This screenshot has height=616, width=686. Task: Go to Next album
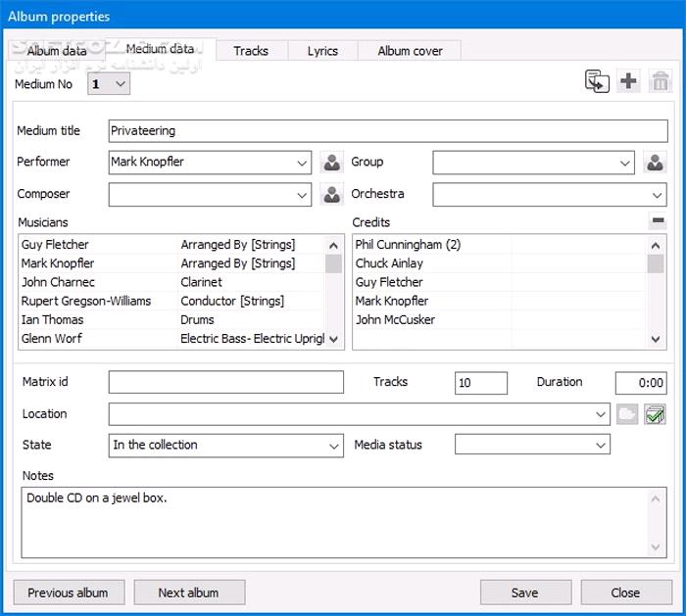click(x=188, y=592)
